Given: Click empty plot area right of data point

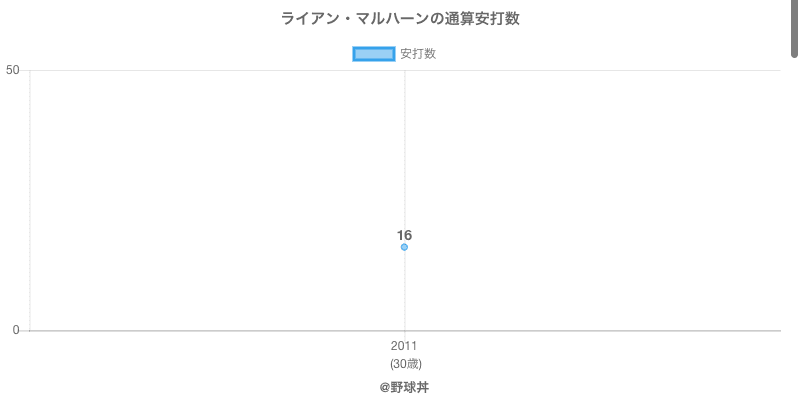Looking at the screenshot, I should coord(600,200).
